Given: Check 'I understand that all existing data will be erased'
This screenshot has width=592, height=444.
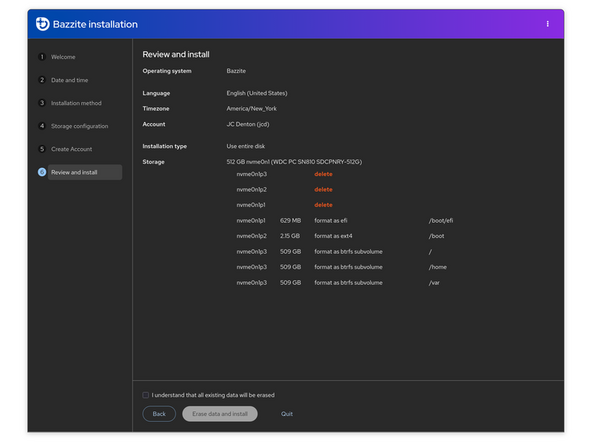Looking at the screenshot, I should (x=145, y=395).
